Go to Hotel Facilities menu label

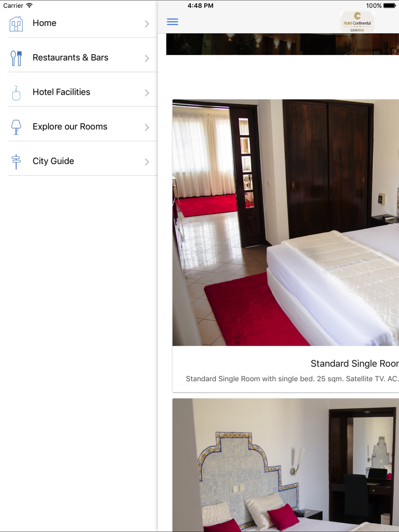click(61, 92)
